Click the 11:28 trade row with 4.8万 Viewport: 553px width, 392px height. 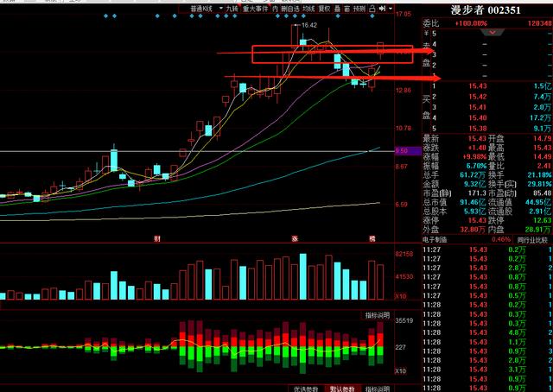[x=487, y=332]
